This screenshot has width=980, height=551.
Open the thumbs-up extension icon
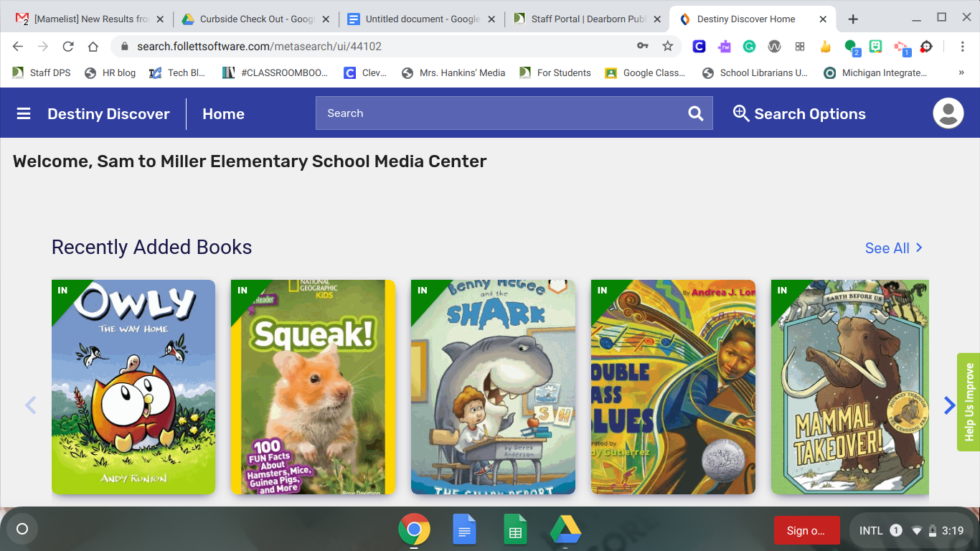pyautogui.click(x=825, y=47)
